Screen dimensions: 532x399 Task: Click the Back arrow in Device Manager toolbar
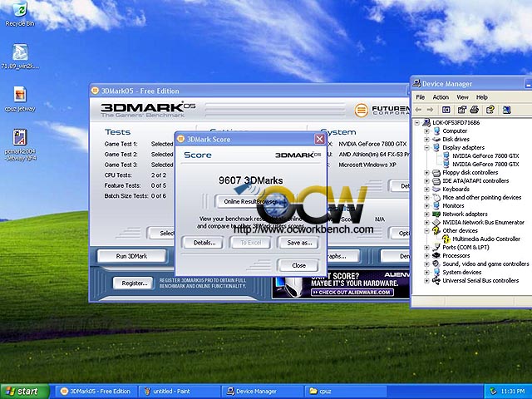418,110
